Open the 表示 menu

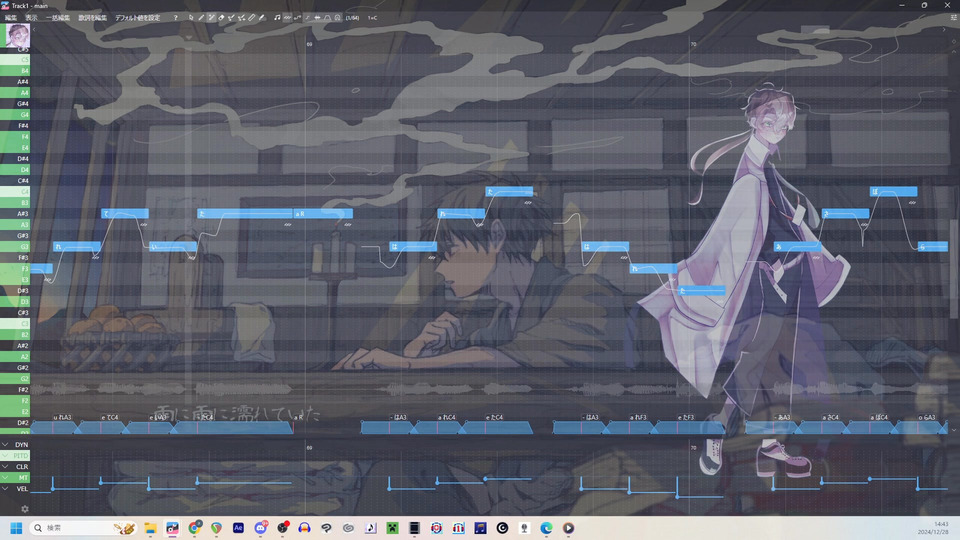[31, 18]
